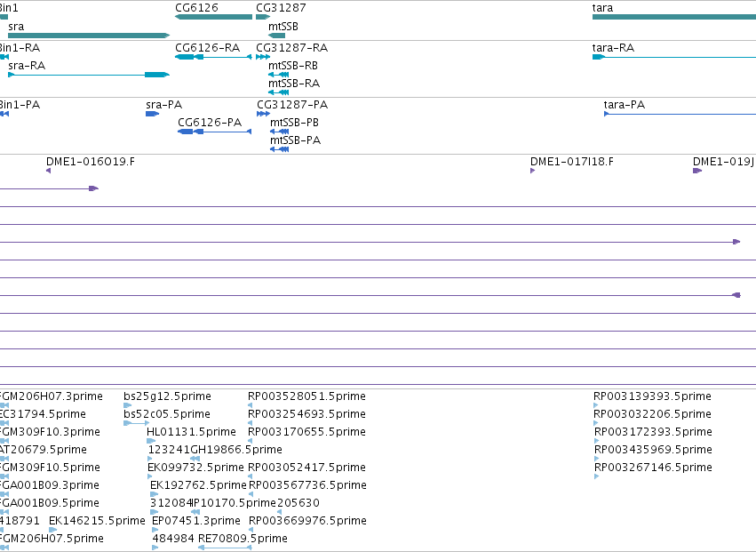Image resolution: width=756 pixels, height=552 pixels.
Task: Click the 205630 EST label
Action: [298, 503]
